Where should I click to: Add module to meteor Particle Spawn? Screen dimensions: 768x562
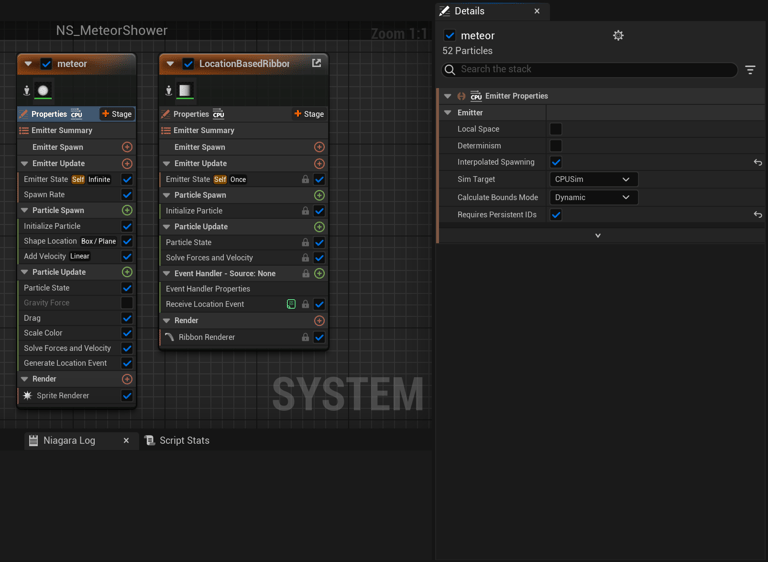127,210
